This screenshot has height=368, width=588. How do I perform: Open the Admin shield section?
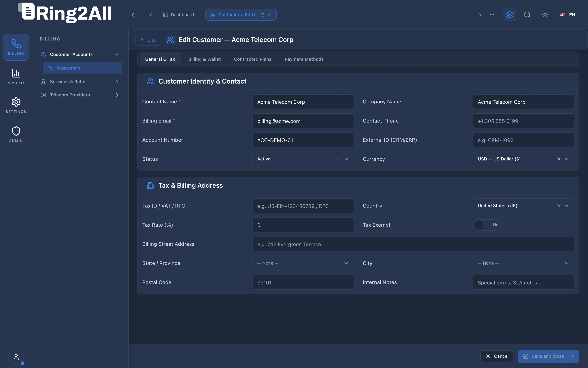(x=16, y=134)
